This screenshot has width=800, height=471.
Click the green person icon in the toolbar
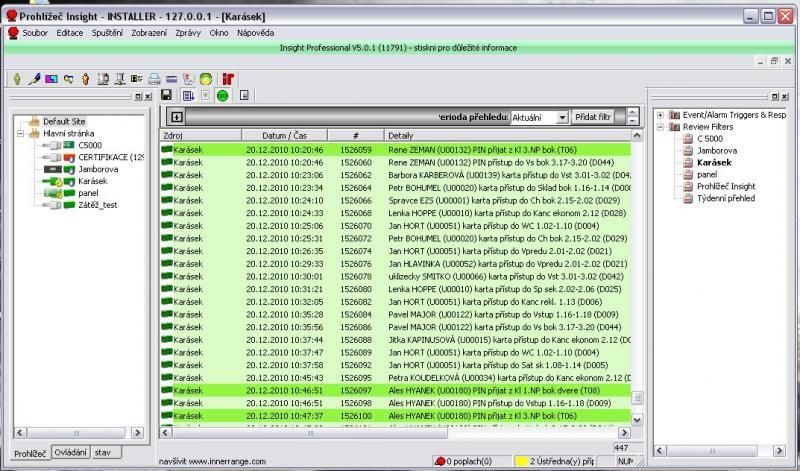point(17,78)
